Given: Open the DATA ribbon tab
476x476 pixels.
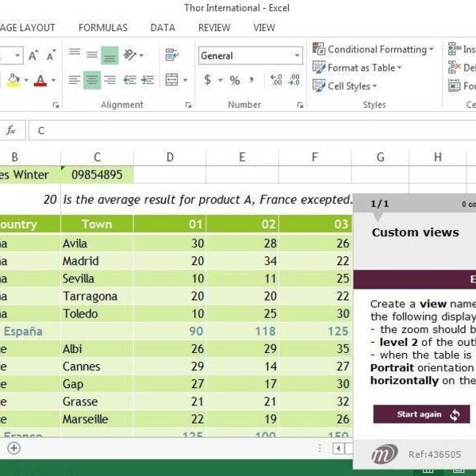Looking at the screenshot, I should pyautogui.click(x=163, y=28).
